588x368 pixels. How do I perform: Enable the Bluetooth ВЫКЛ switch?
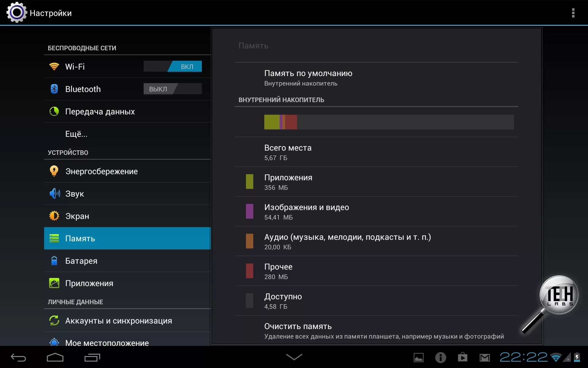pyautogui.click(x=173, y=89)
